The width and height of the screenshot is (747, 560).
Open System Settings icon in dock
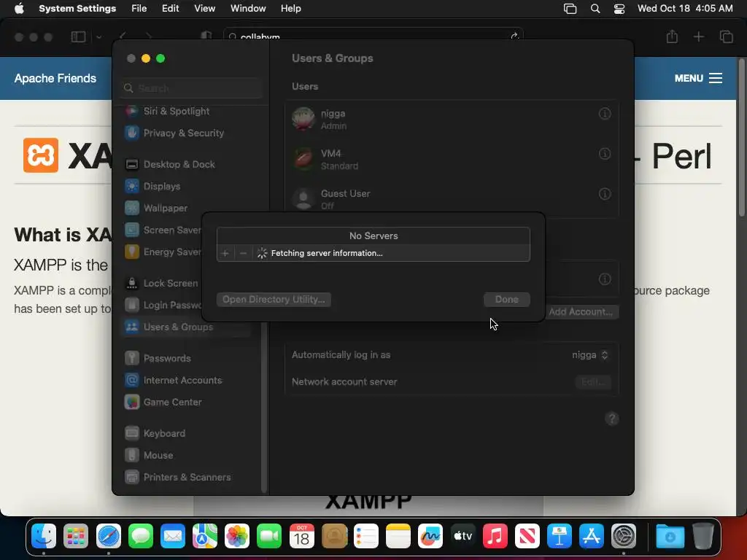[624, 536]
